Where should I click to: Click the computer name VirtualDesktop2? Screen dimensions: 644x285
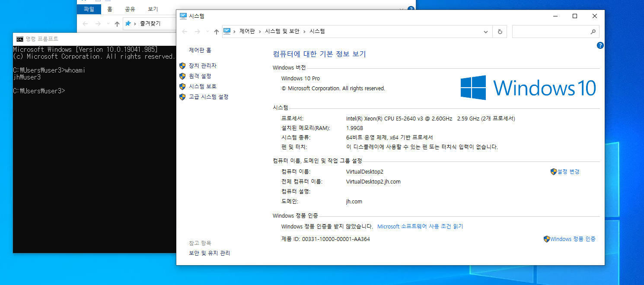coord(365,171)
